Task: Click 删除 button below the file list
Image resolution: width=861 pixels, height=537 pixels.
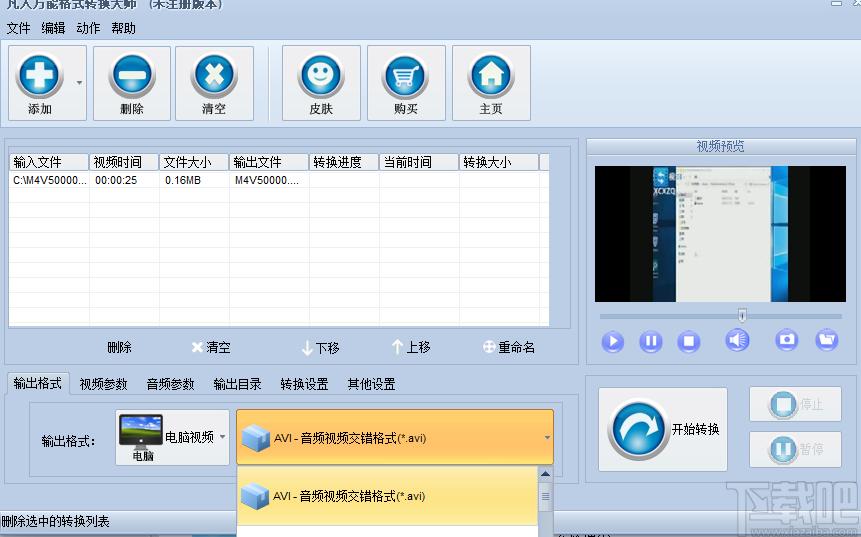Action: 119,347
